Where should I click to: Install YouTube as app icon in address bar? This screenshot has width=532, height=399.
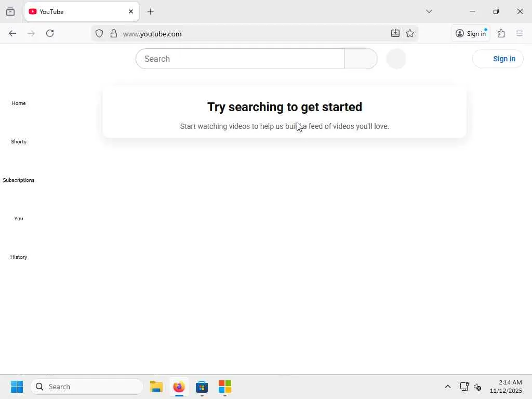pos(395,33)
